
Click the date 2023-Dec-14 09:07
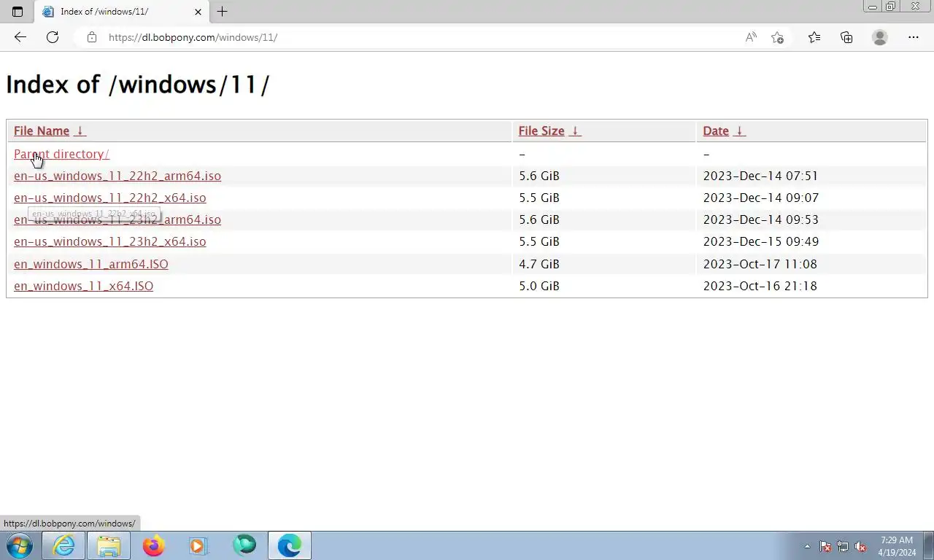click(x=760, y=198)
